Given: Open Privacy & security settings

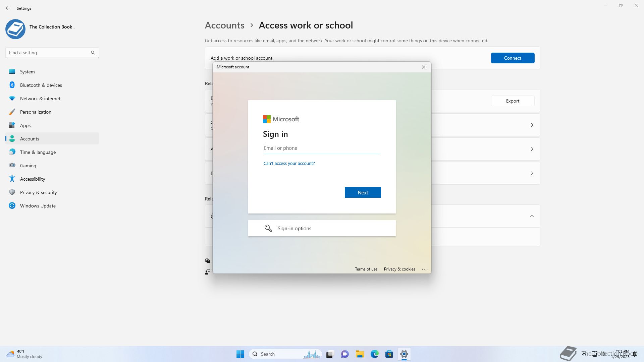Looking at the screenshot, I should (52, 192).
